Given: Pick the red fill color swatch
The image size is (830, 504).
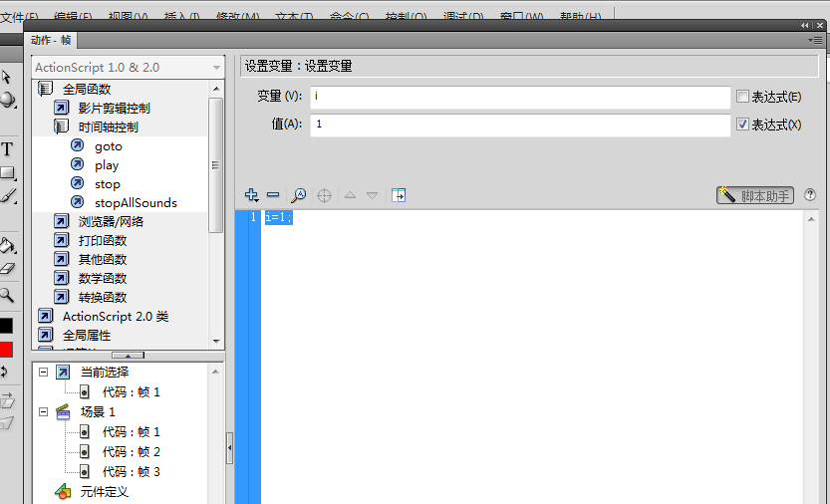Looking at the screenshot, I should 6,350.
